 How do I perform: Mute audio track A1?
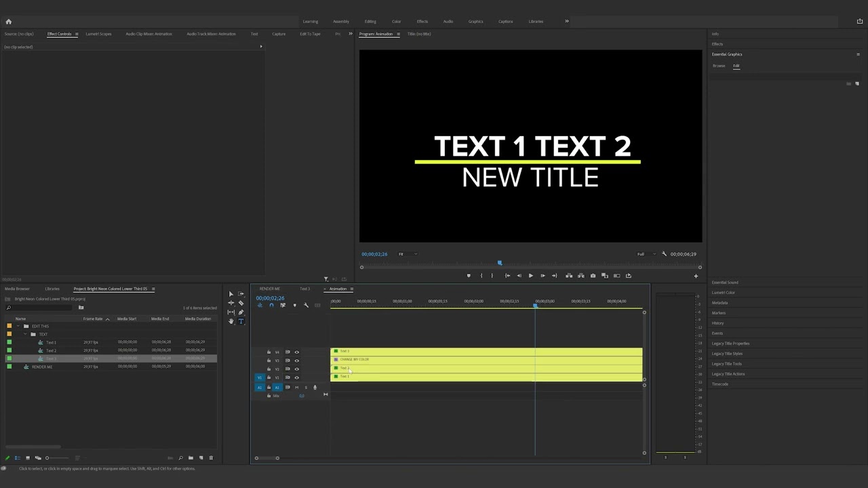coord(296,388)
